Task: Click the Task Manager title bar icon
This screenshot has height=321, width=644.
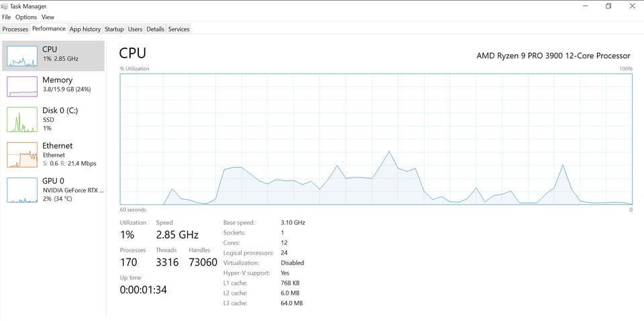Action: [x=4, y=6]
